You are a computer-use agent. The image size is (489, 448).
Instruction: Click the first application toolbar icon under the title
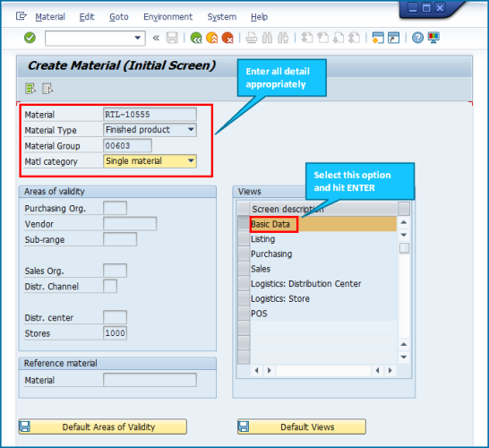pos(30,89)
